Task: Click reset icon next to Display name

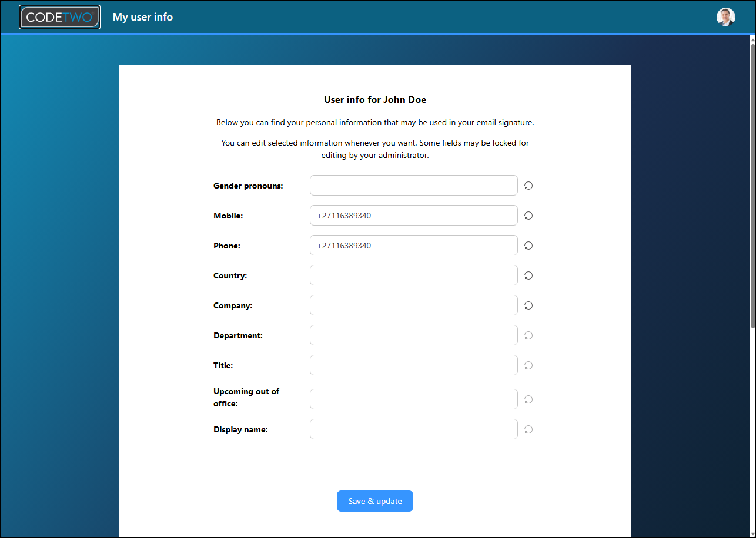Action: point(528,429)
